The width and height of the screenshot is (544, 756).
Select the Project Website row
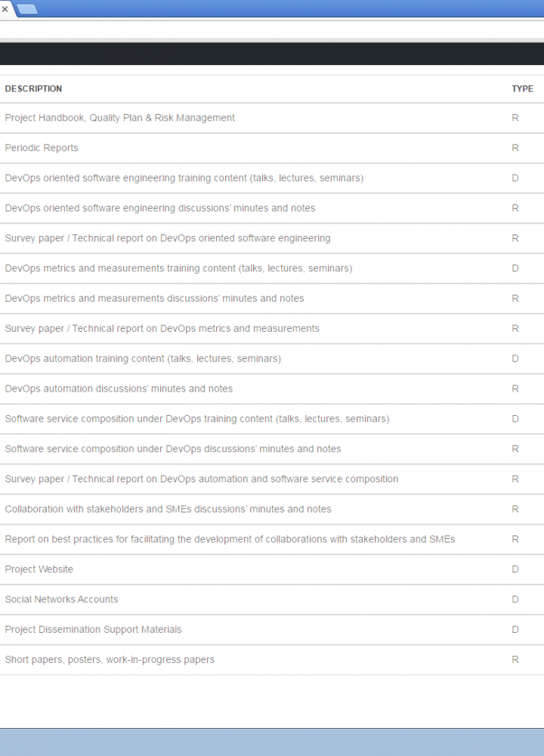[x=39, y=569]
